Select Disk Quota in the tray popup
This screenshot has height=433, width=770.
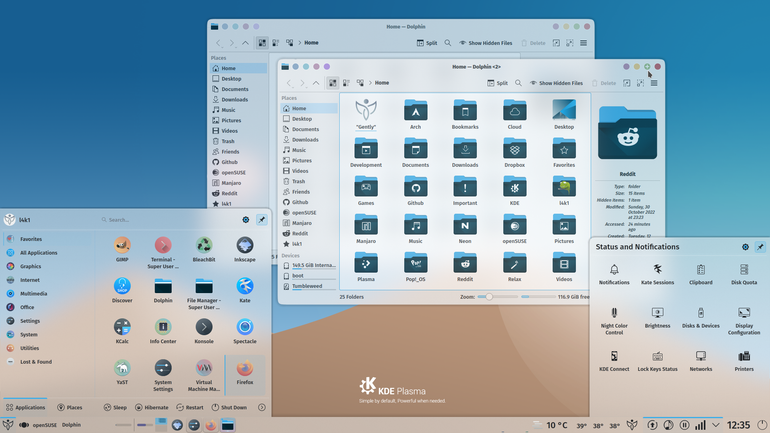tap(744, 274)
